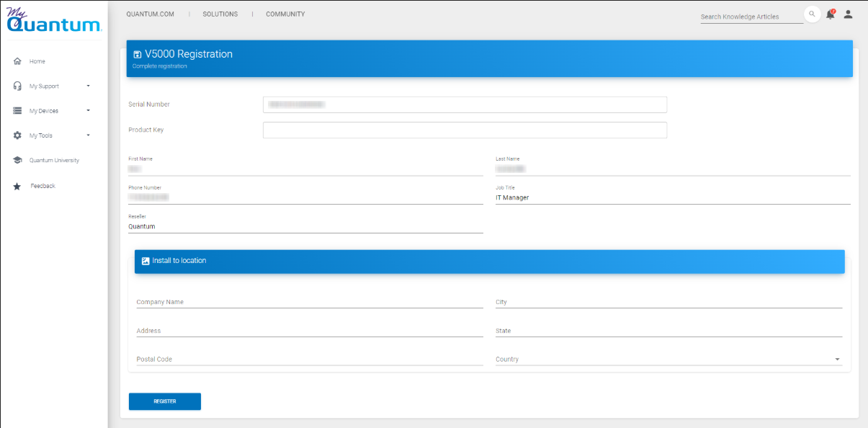Screen dimensions: 868x428
Task: Open the SOLUTIONS top menu item
Action: point(220,14)
